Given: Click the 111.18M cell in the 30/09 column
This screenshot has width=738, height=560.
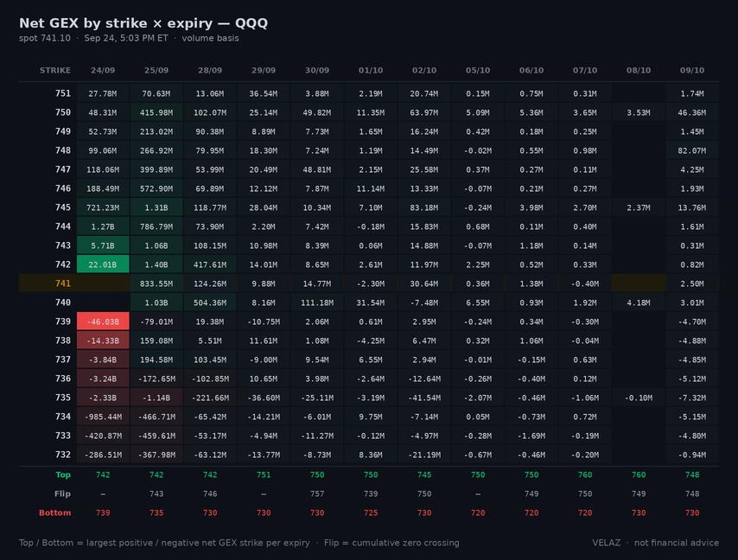Looking at the screenshot, I should click(317, 302).
